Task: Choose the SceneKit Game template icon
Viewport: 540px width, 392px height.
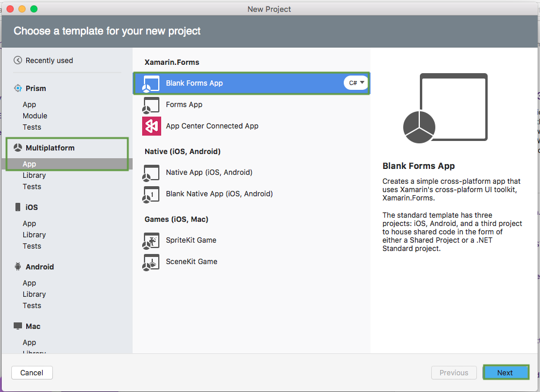Action: coord(151,262)
